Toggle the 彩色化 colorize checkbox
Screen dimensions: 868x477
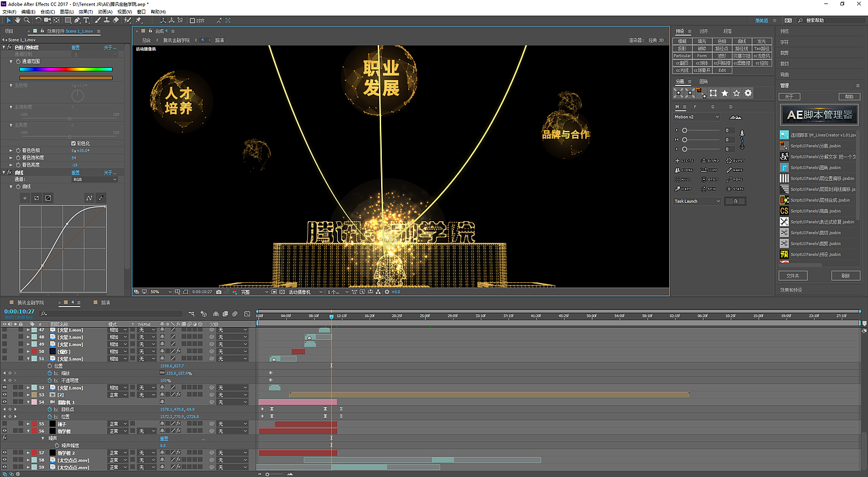pos(74,143)
